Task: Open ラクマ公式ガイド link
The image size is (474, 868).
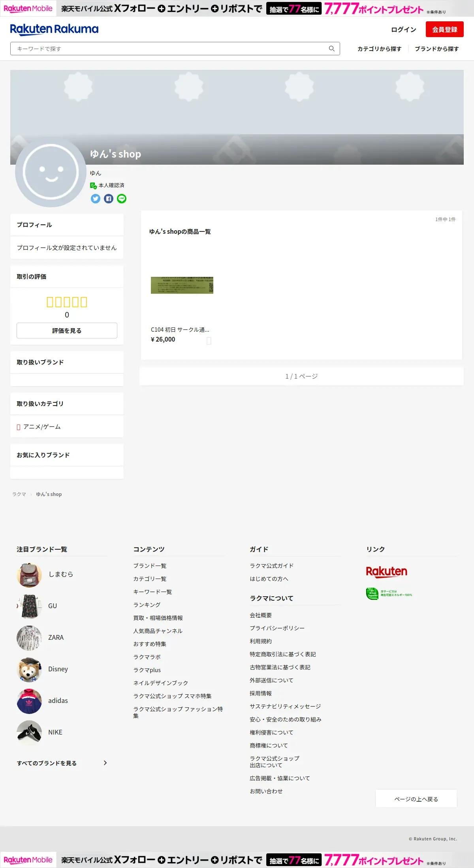Action: coord(272,566)
